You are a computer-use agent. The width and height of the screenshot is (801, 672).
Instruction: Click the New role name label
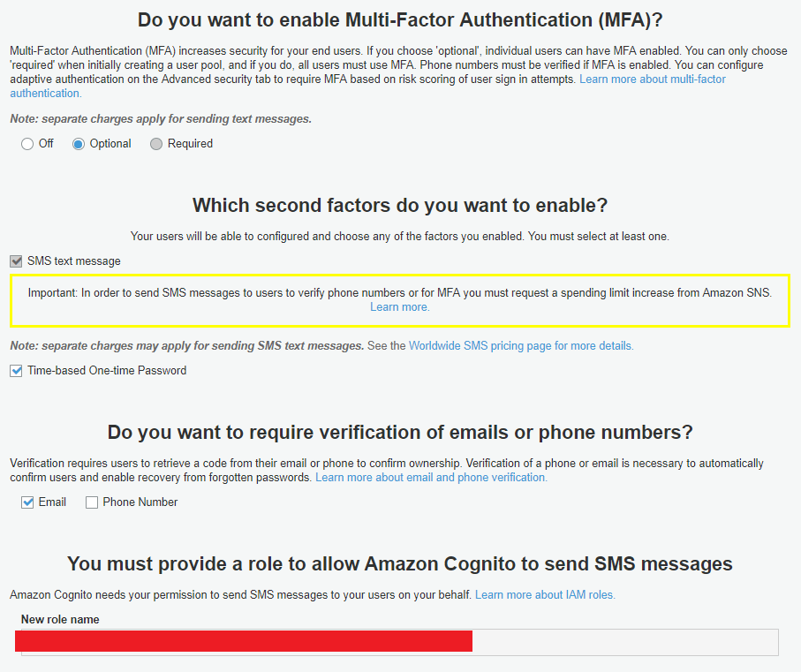59,619
